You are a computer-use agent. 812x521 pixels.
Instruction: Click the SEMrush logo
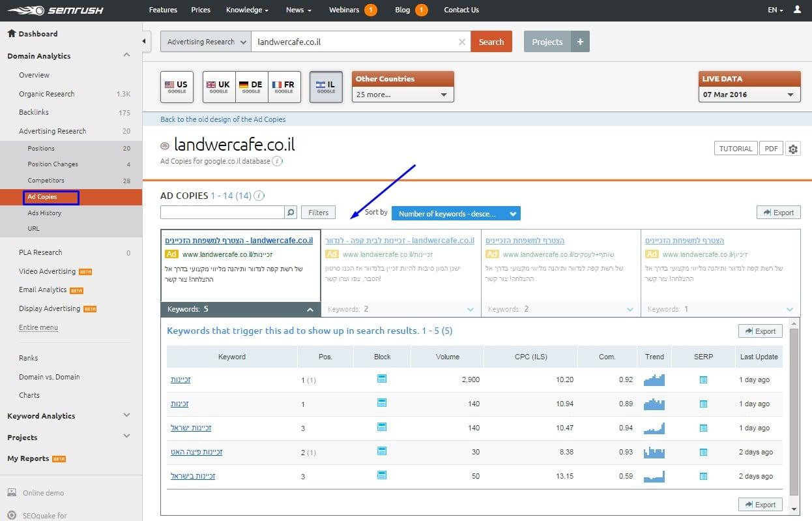pos(55,10)
